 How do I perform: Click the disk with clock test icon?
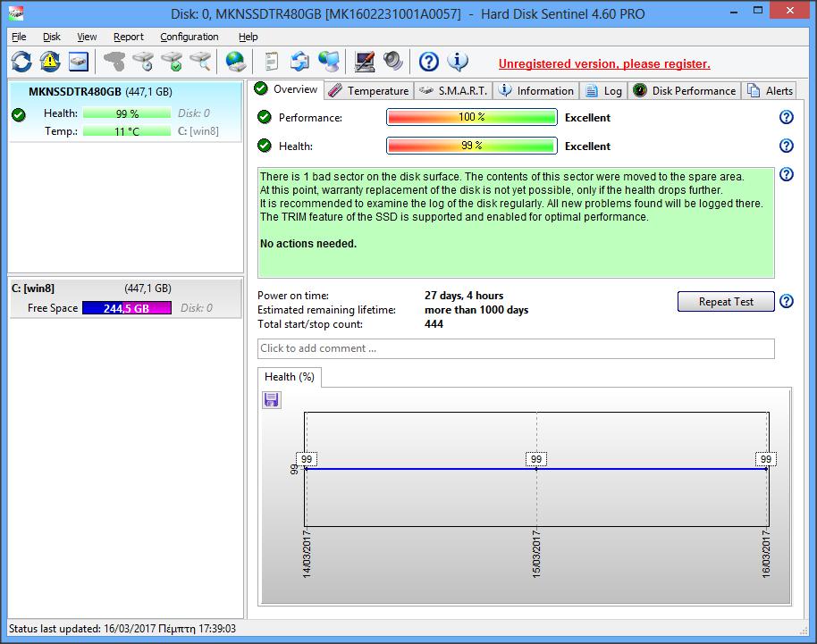coord(143,62)
